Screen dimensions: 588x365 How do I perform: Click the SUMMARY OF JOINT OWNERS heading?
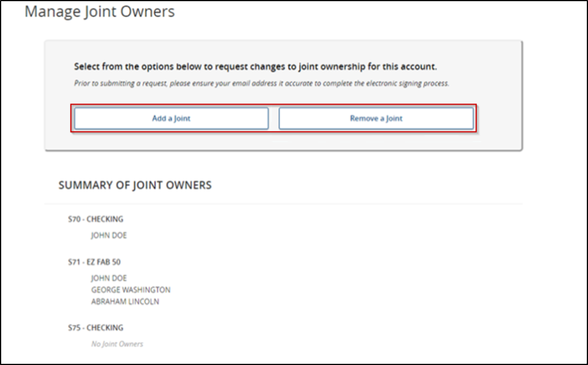[135, 185]
